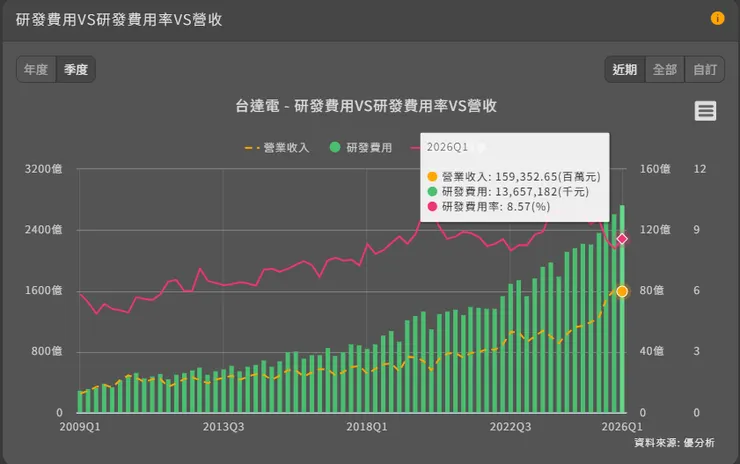Open the chart hamburger export menu
Screen dimensions: 740x464
(x=705, y=111)
